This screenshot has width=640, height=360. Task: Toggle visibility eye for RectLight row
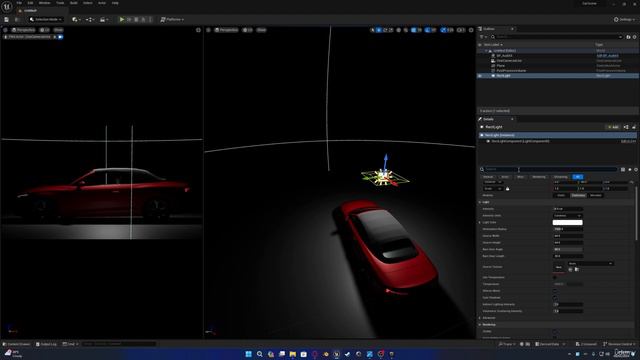[x=480, y=76]
